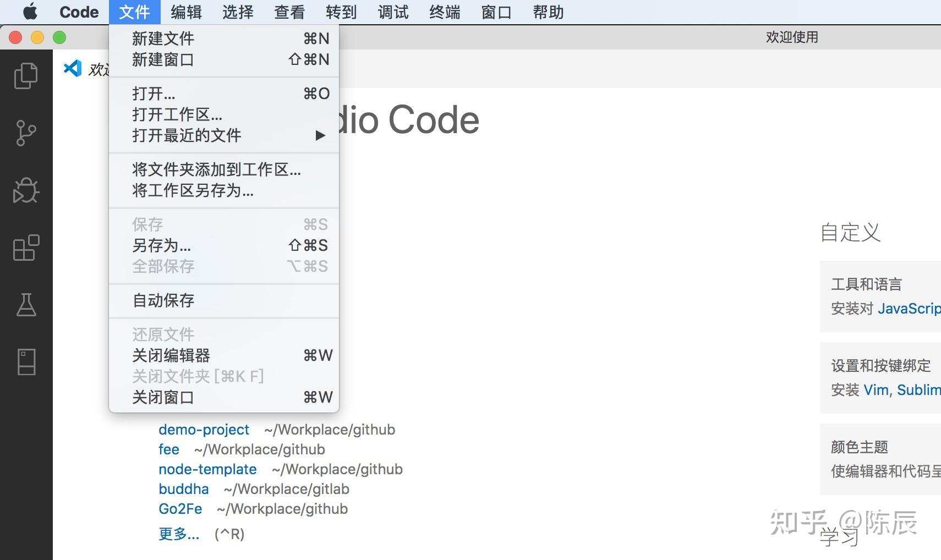Image resolution: width=941 pixels, height=560 pixels.
Task: Toggle 自动保存 in the file menu
Action: pyautogui.click(x=224, y=300)
